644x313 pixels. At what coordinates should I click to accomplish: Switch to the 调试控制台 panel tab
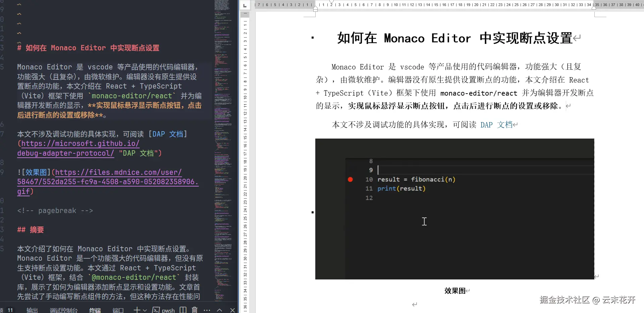pos(64,310)
